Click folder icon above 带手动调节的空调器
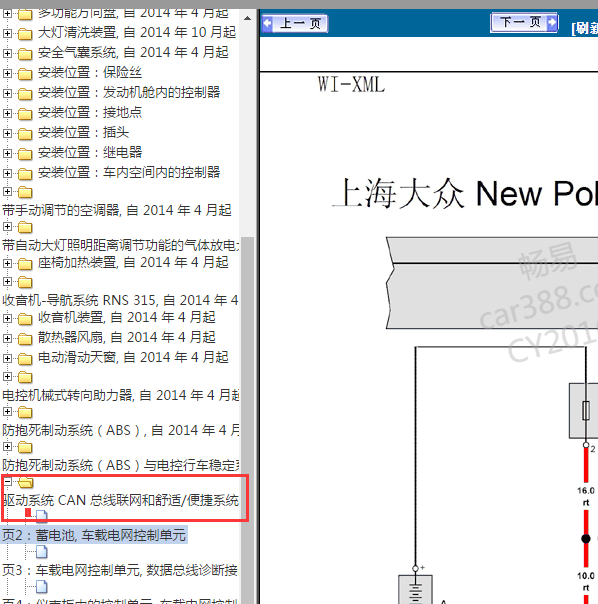This screenshot has width=598, height=604. click(x=25, y=192)
